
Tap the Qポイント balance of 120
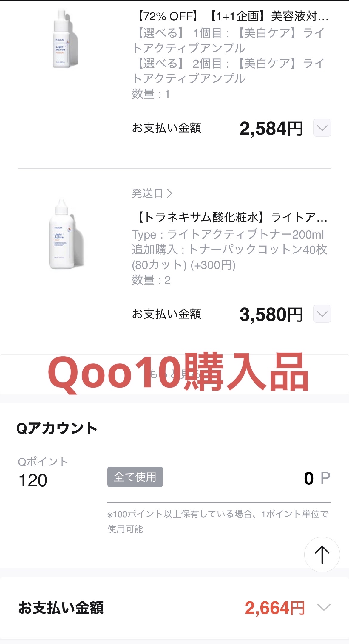33,480
